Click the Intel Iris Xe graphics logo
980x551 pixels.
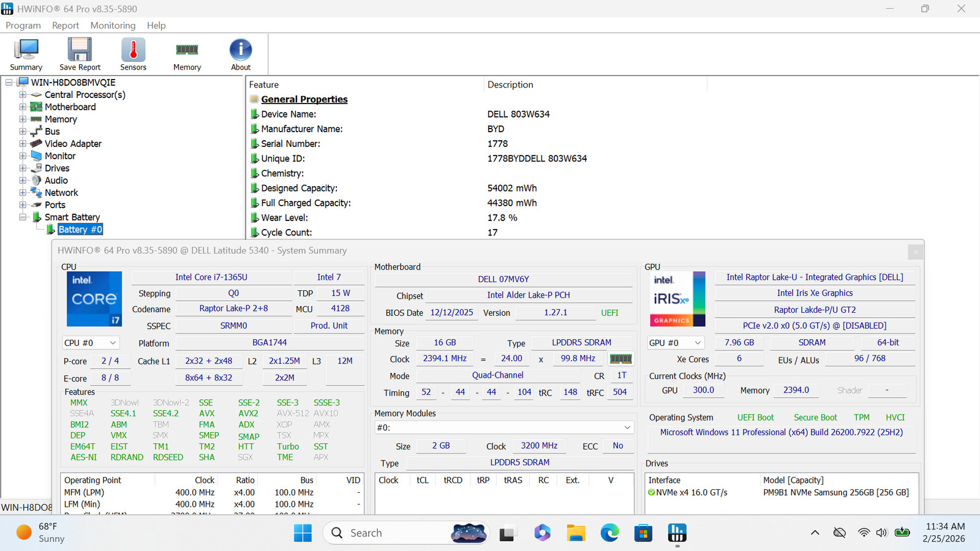pos(677,299)
